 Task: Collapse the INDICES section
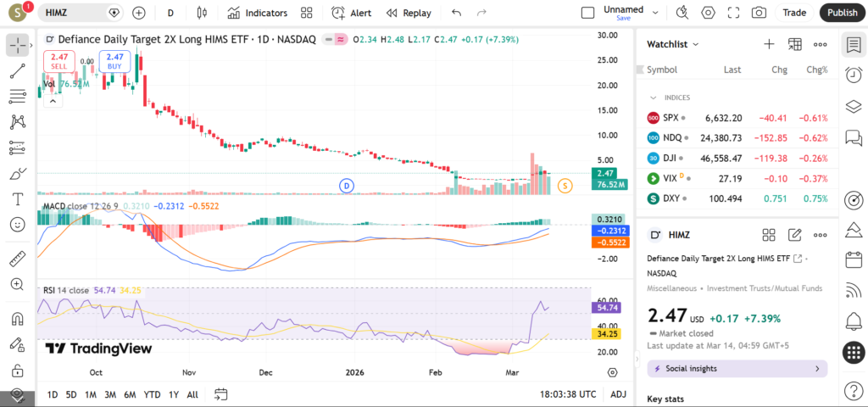point(654,98)
